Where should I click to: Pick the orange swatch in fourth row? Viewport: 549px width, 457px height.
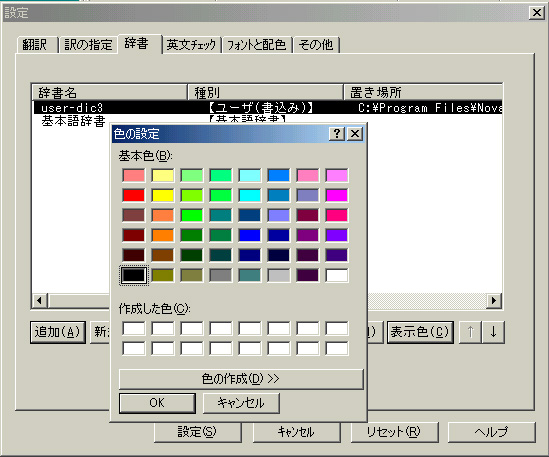click(x=163, y=235)
